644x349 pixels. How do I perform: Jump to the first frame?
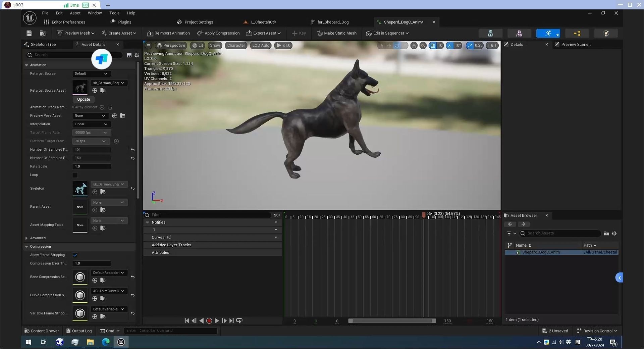(x=186, y=321)
